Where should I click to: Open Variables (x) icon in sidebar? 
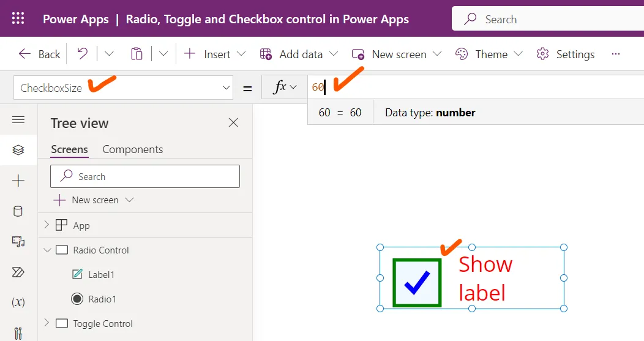tap(18, 302)
